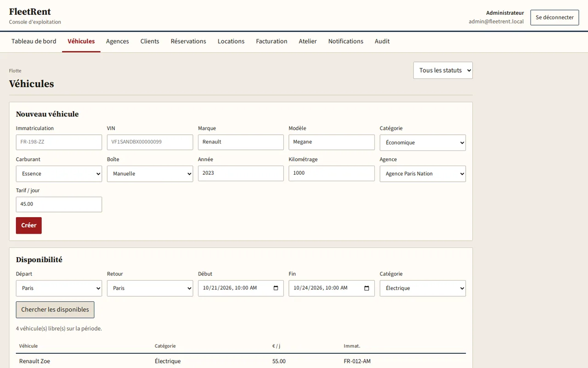Select the Renault Zoe row name
The image size is (588, 368).
(34, 361)
